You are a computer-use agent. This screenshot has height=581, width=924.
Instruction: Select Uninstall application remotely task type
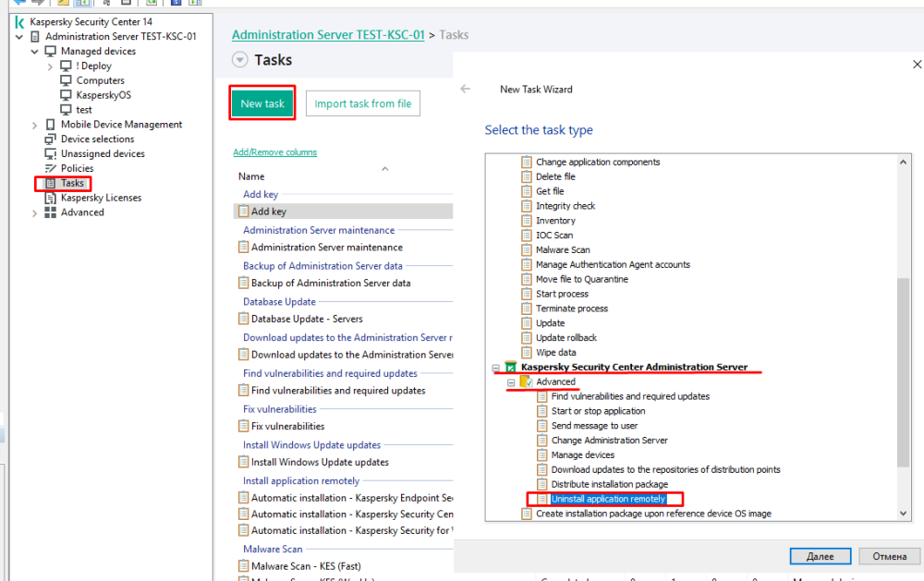[x=608, y=499]
